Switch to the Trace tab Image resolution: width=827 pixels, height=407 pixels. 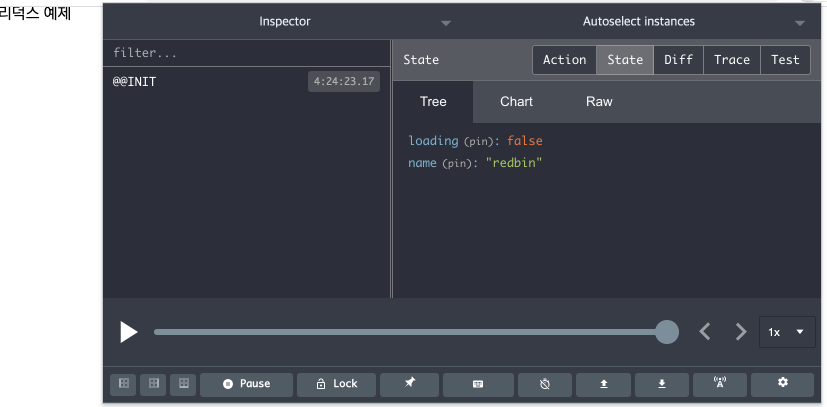(x=732, y=60)
